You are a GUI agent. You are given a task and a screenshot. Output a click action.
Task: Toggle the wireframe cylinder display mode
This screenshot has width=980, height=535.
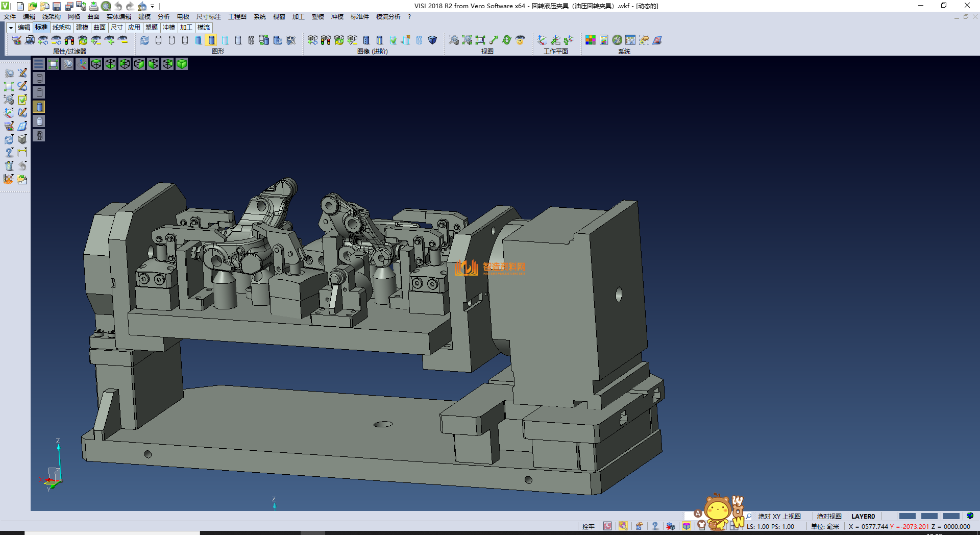point(158,40)
